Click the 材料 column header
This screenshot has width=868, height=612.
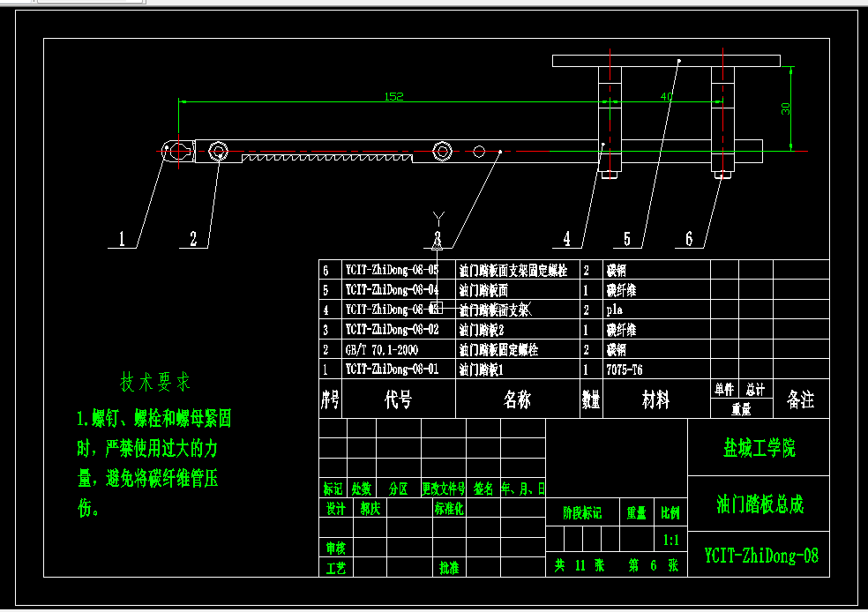pyautogui.click(x=655, y=399)
